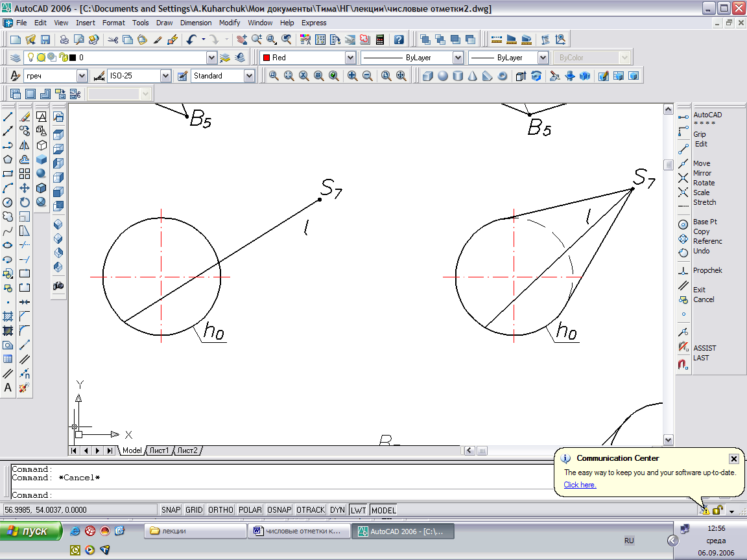Click the Pan Realtime hand icon
Screen dimensions: 747x560
click(x=242, y=40)
